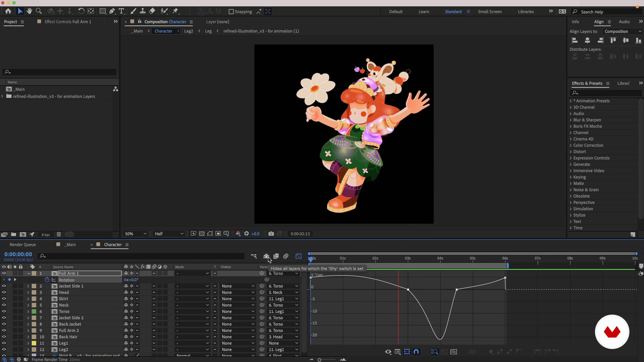This screenshot has width=644, height=362.
Task: Click graph editor fit-to-view magnifier icon
Action: (x=435, y=352)
